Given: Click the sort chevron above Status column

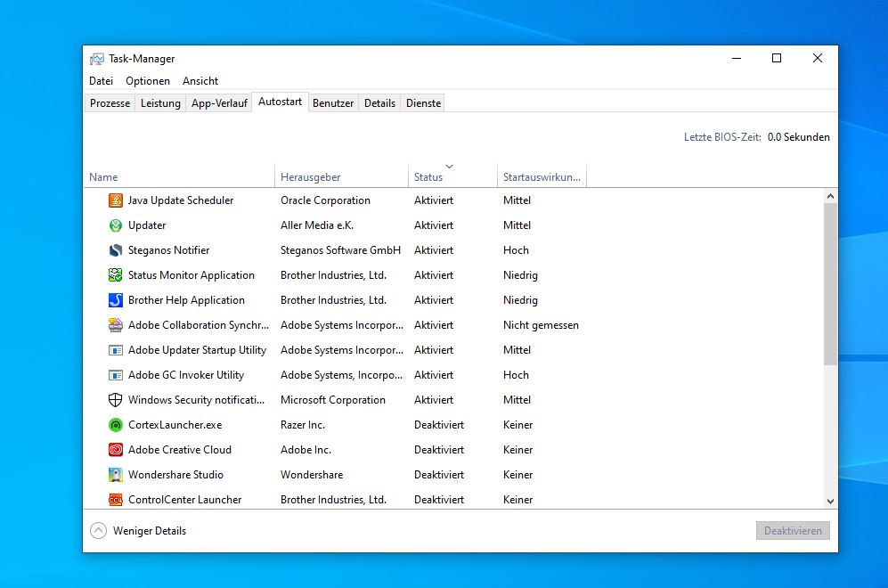Looking at the screenshot, I should pos(449,167).
